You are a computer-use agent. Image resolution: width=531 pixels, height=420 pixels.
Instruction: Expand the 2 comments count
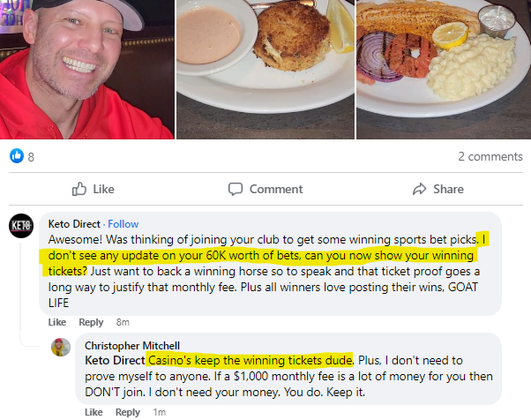click(490, 156)
